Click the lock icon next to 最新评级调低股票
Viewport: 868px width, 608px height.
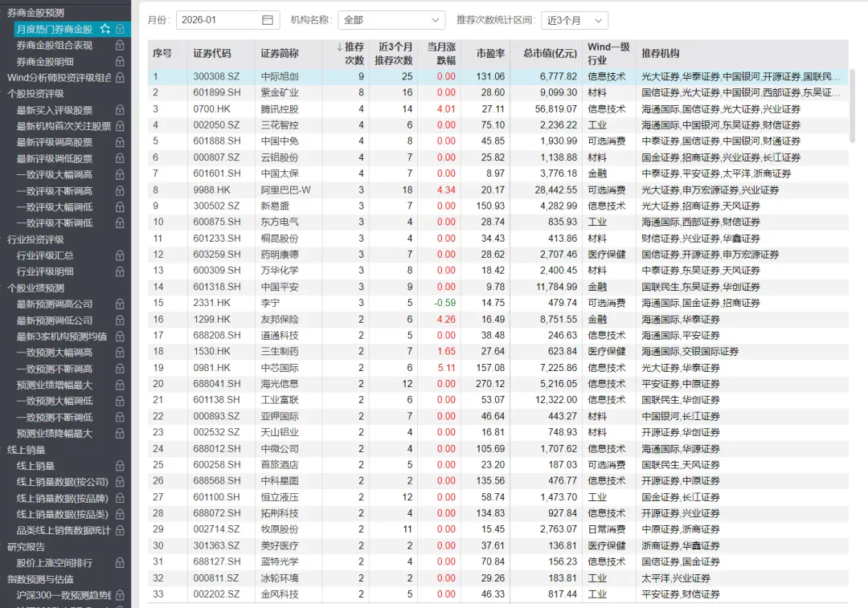coord(120,159)
